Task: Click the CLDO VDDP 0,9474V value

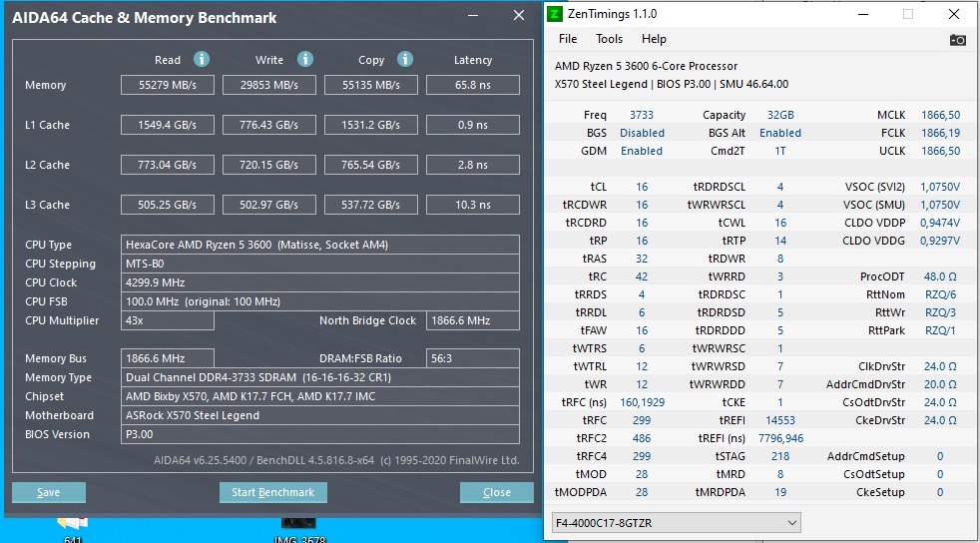Action: point(940,223)
